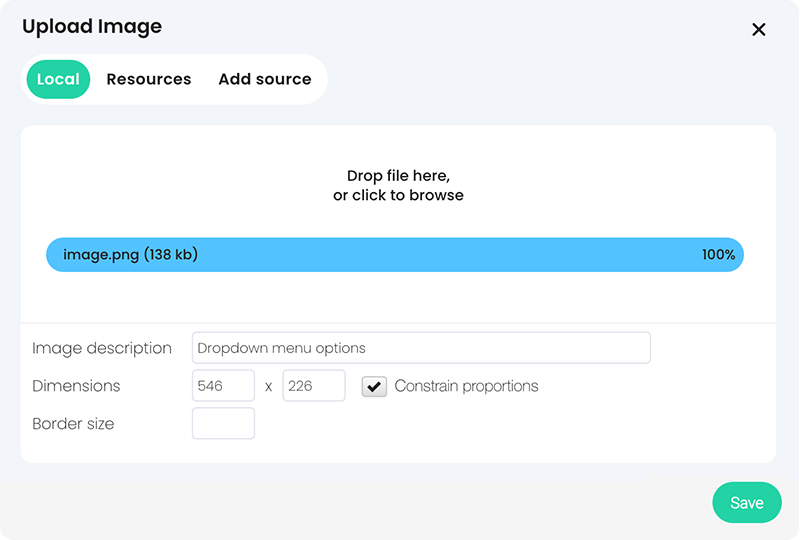
Task: Click the 'Upload Image' dialog title
Action: pyautogui.click(x=92, y=27)
